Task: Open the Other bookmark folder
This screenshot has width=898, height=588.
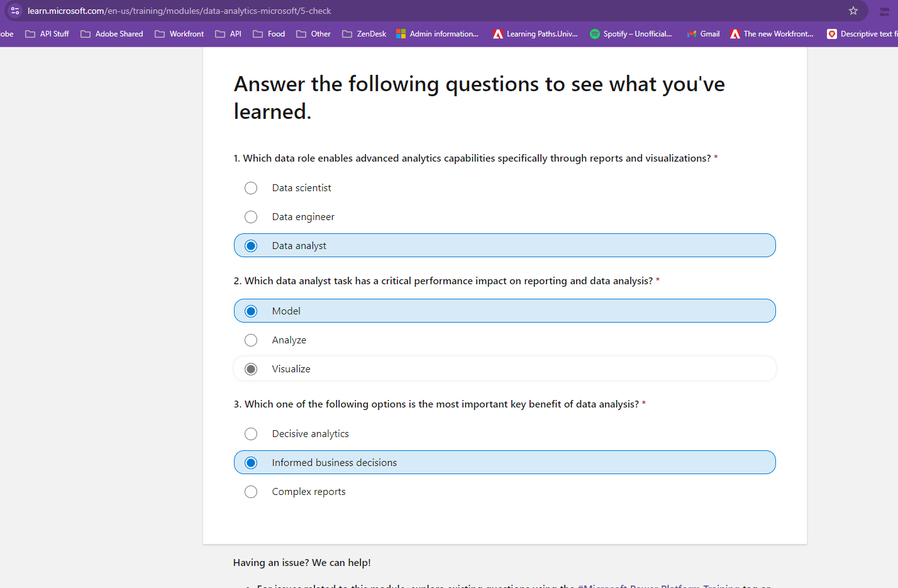Action: [x=313, y=34]
